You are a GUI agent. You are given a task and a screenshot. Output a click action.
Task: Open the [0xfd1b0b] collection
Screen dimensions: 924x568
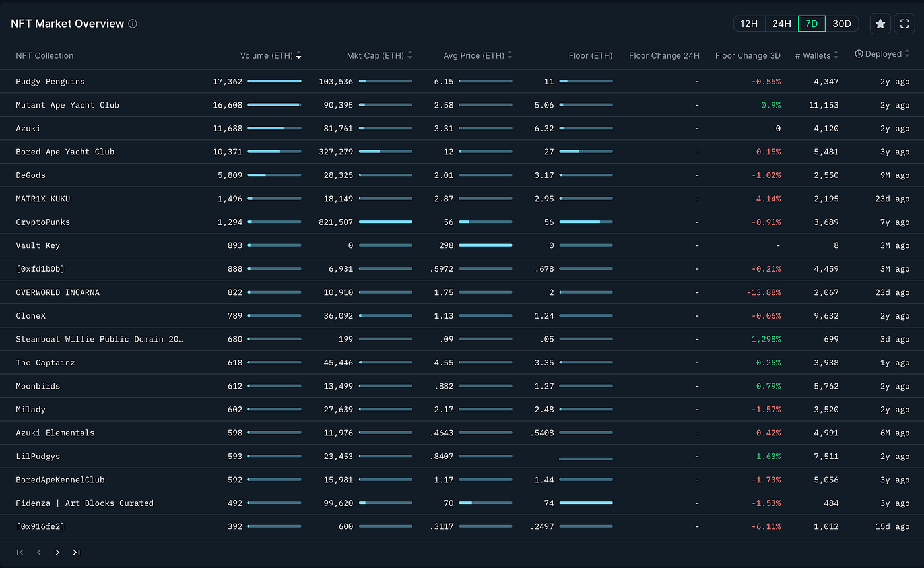tap(40, 269)
